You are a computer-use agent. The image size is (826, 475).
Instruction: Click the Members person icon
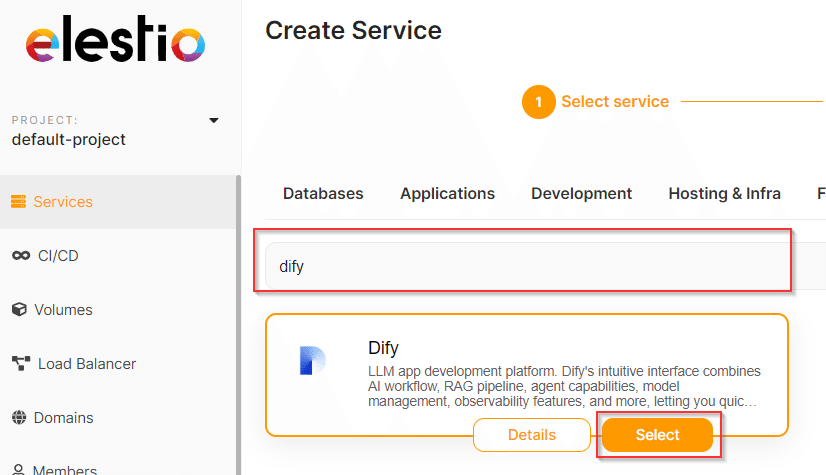coord(18,469)
